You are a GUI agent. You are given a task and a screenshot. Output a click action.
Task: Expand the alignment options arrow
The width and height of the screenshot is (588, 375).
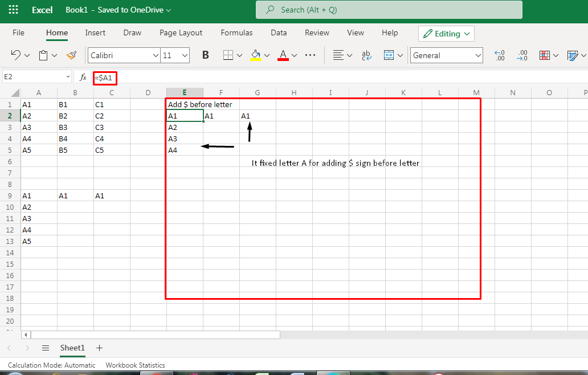point(349,55)
